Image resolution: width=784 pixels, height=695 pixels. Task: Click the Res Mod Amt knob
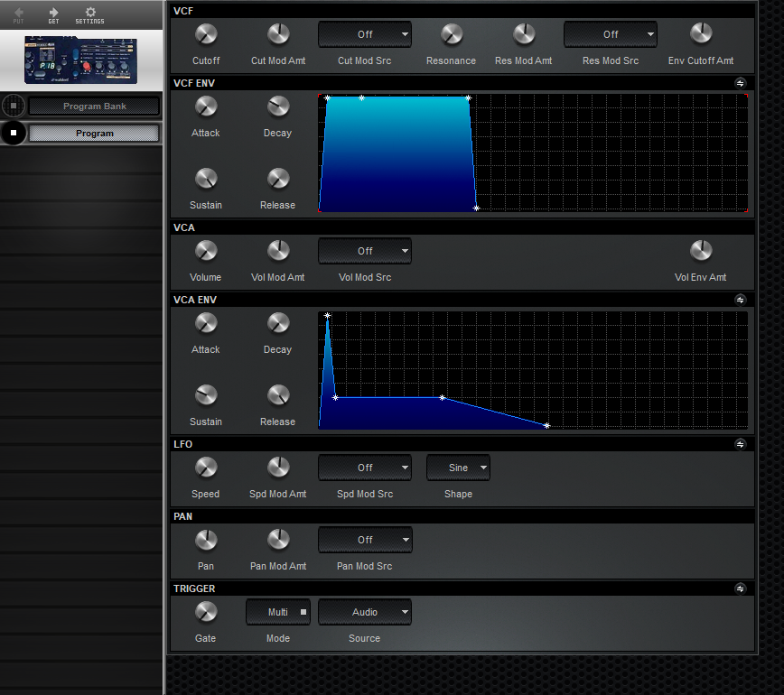point(524,34)
